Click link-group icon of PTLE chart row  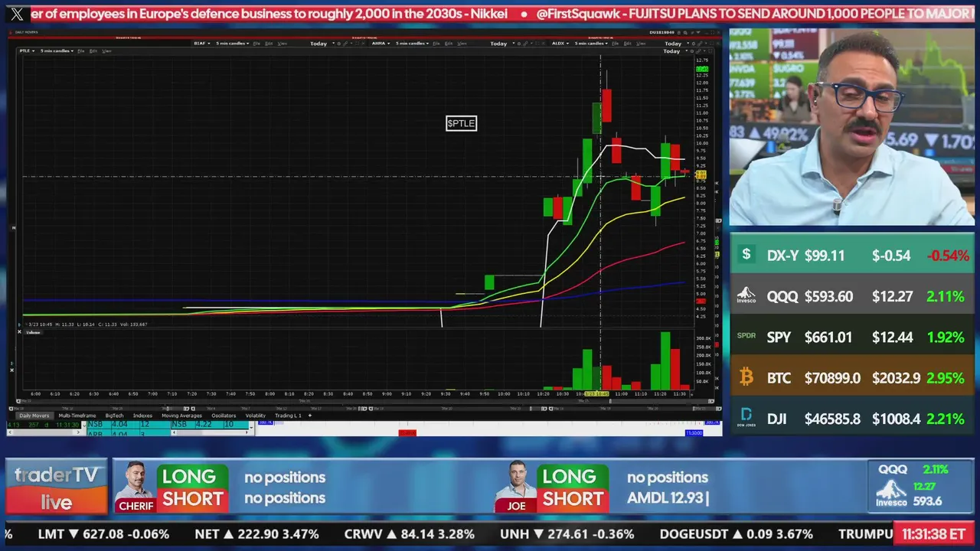[698, 51]
